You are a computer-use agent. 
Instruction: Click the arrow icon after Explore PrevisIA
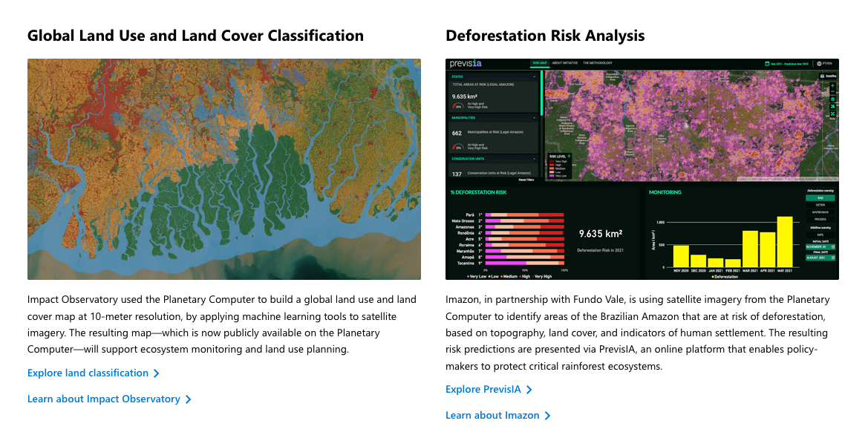pyautogui.click(x=529, y=390)
